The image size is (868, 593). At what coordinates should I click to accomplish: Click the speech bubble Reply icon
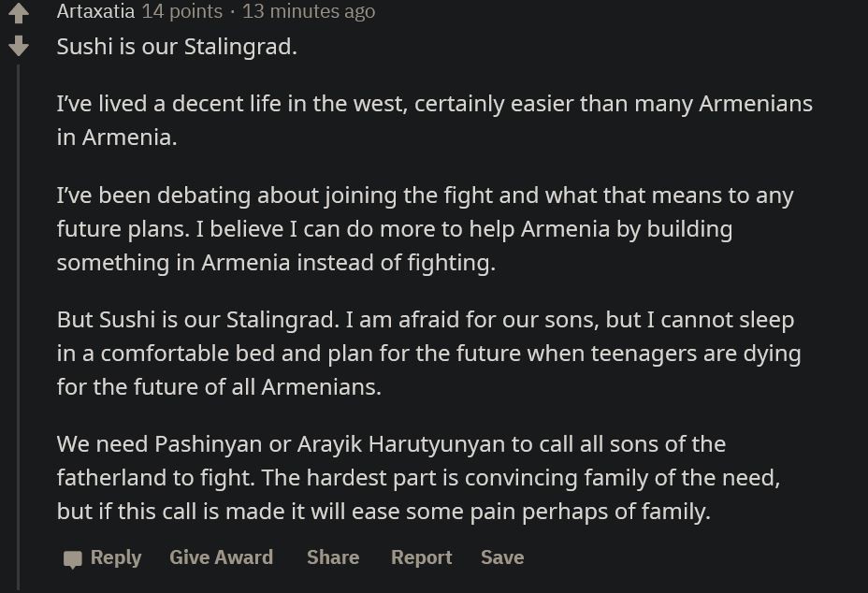[73, 559]
